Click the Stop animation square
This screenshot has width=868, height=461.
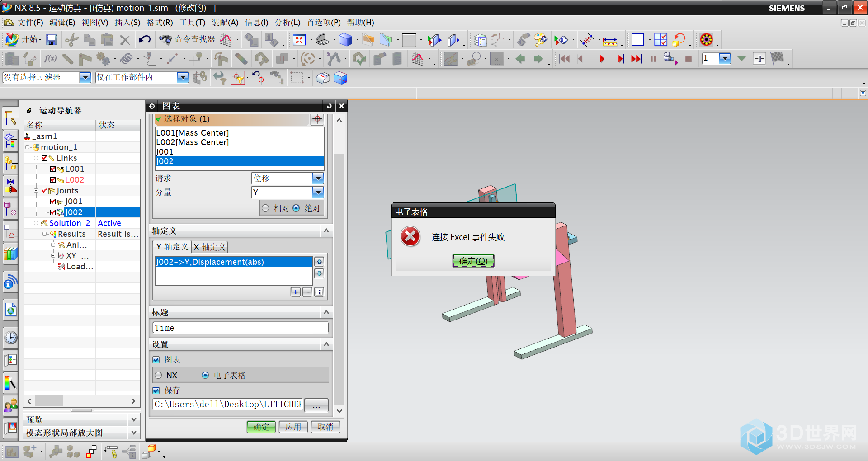[x=689, y=59]
